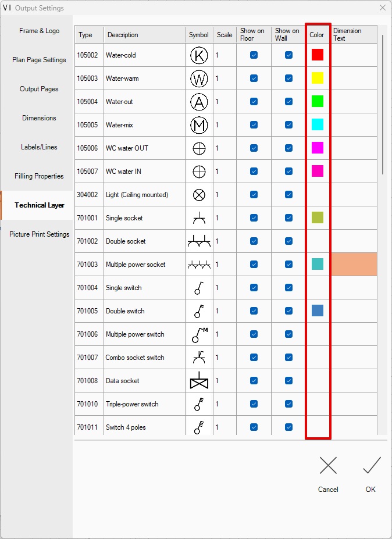
Task: Uncheck Show on Wall for Single socket
Action: [288, 218]
